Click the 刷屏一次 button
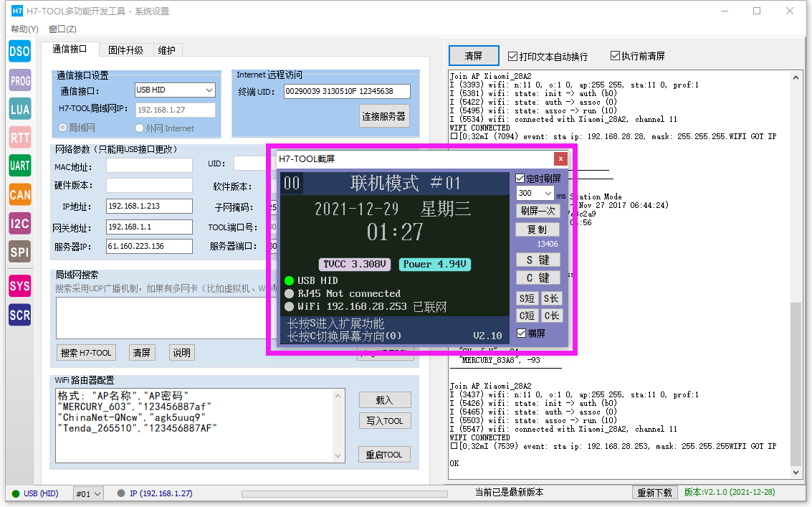The width and height of the screenshot is (812, 507). [x=538, y=211]
